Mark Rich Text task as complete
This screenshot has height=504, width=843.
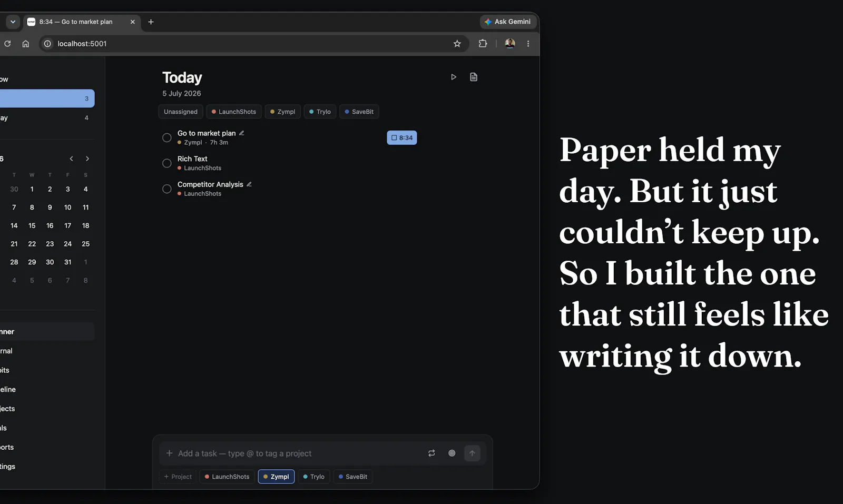(167, 163)
